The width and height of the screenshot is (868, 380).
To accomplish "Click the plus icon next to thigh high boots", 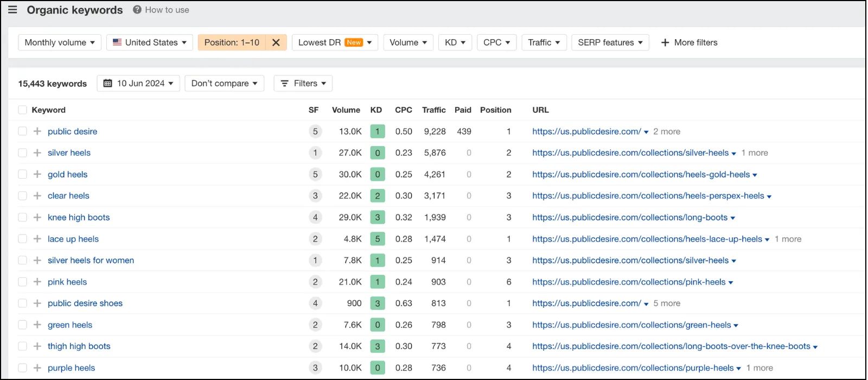I will (x=37, y=346).
